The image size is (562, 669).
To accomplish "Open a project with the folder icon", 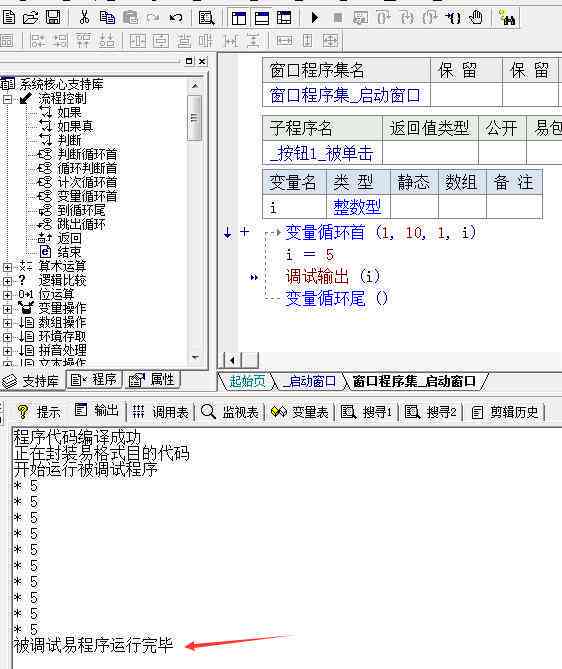I will coord(30,17).
